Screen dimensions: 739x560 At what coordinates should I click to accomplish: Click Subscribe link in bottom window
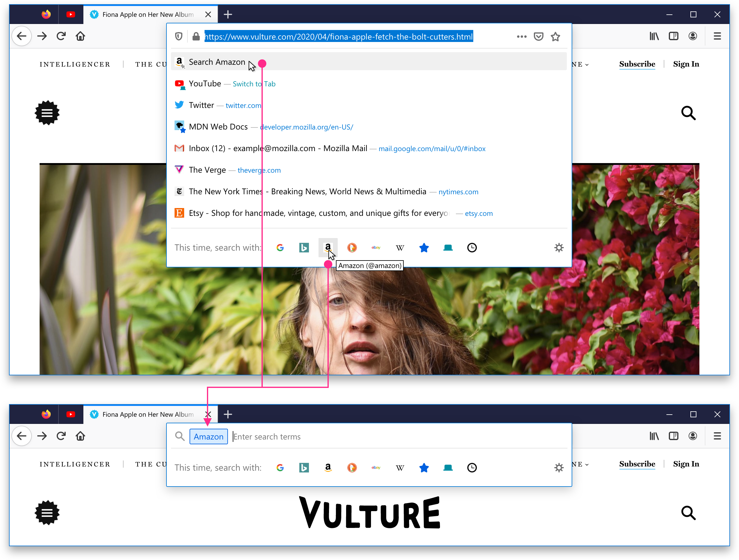tap(637, 464)
